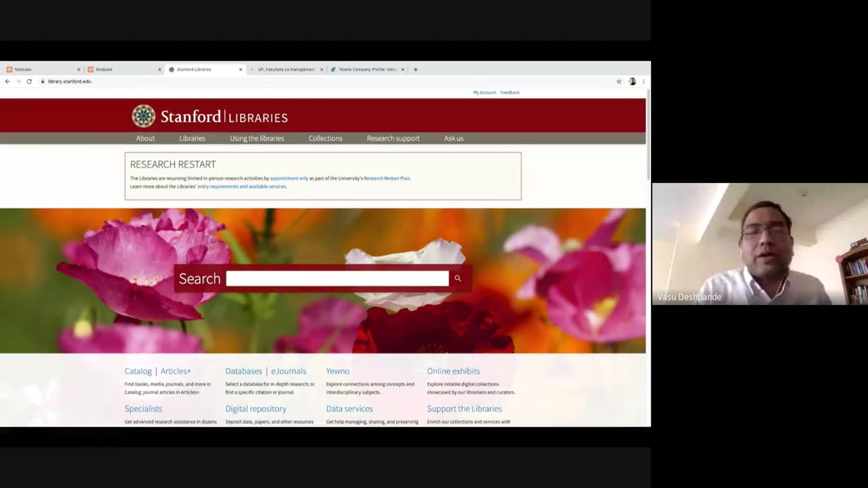The height and width of the screenshot is (488, 868).
Task: Open the Yewno link
Action: (337, 371)
